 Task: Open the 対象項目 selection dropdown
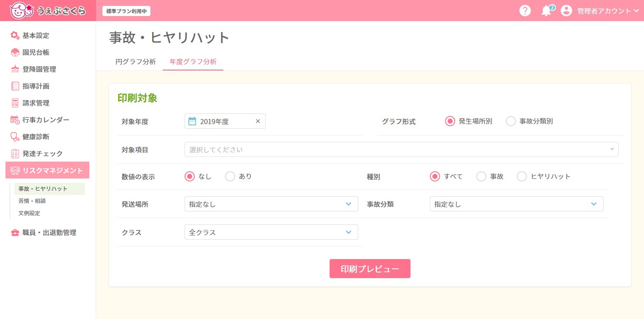coord(402,149)
